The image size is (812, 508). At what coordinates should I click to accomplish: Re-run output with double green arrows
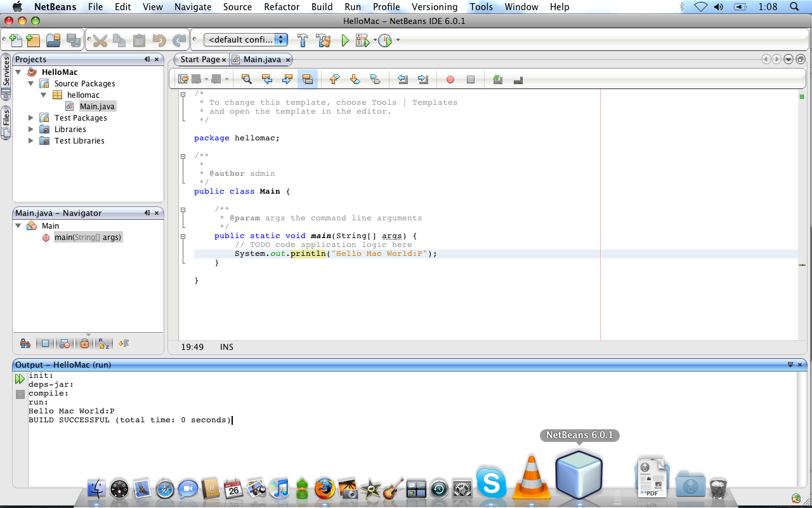coord(20,379)
